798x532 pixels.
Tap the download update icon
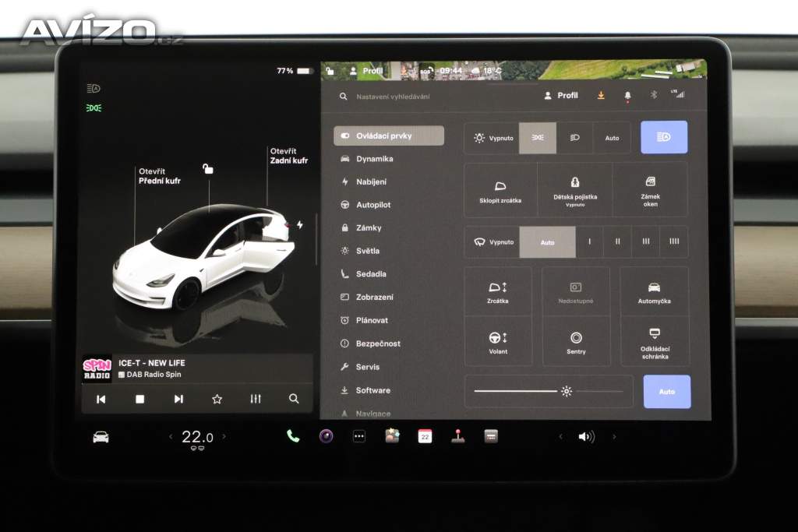tap(601, 95)
